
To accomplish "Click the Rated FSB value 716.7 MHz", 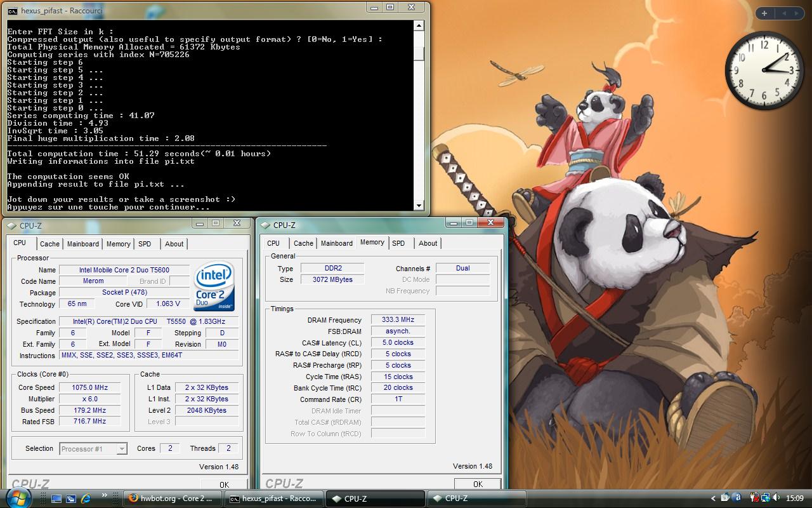I will coord(89,421).
